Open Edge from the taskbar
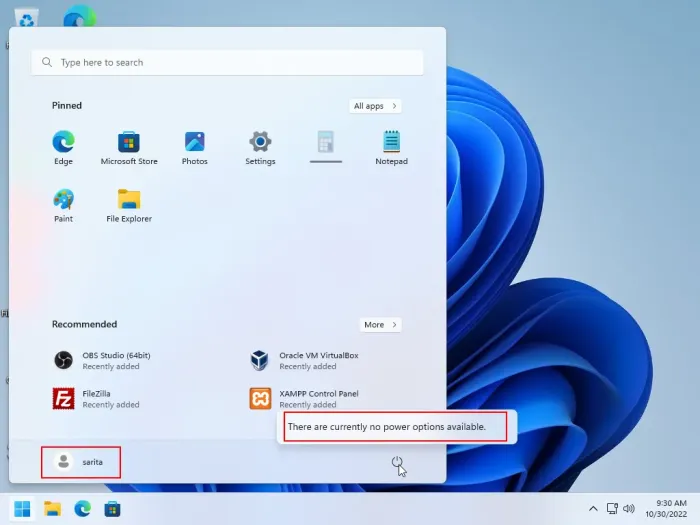 83,508
